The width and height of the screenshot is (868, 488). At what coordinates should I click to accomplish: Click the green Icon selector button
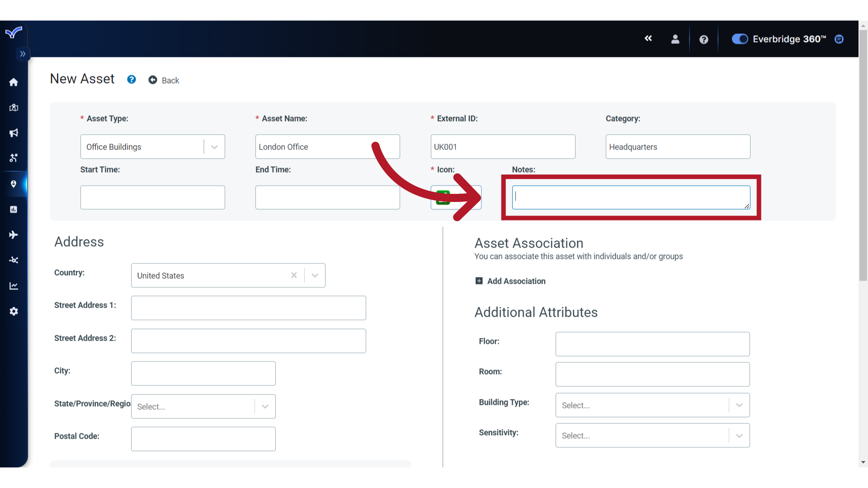pyautogui.click(x=443, y=197)
